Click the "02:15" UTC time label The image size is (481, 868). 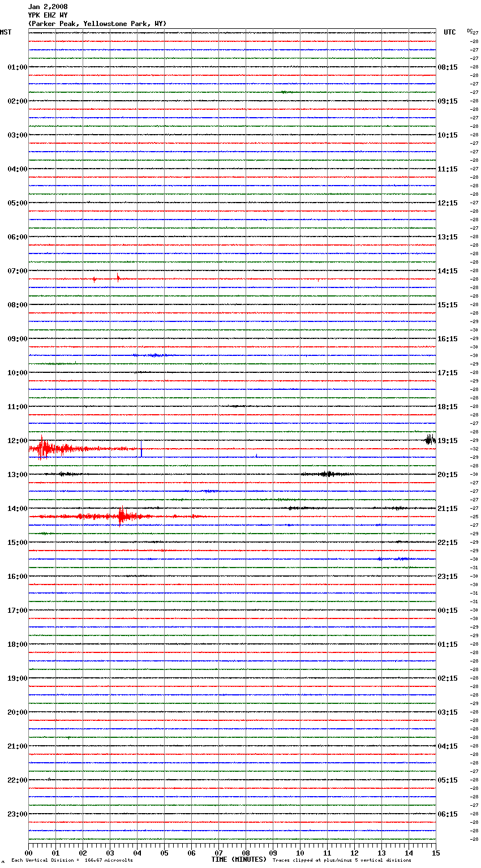tap(448, 678)
